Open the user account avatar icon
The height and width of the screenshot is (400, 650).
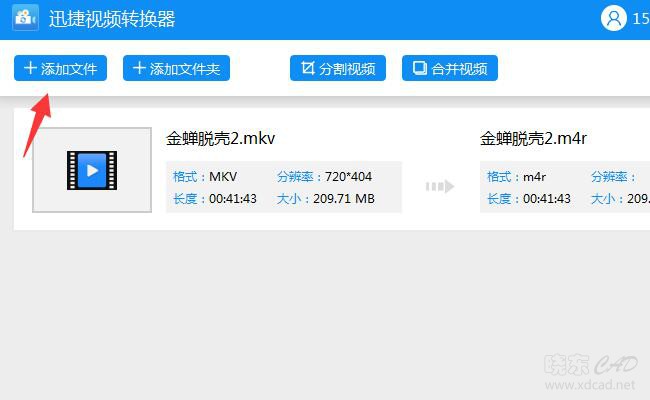click(614, 18)
